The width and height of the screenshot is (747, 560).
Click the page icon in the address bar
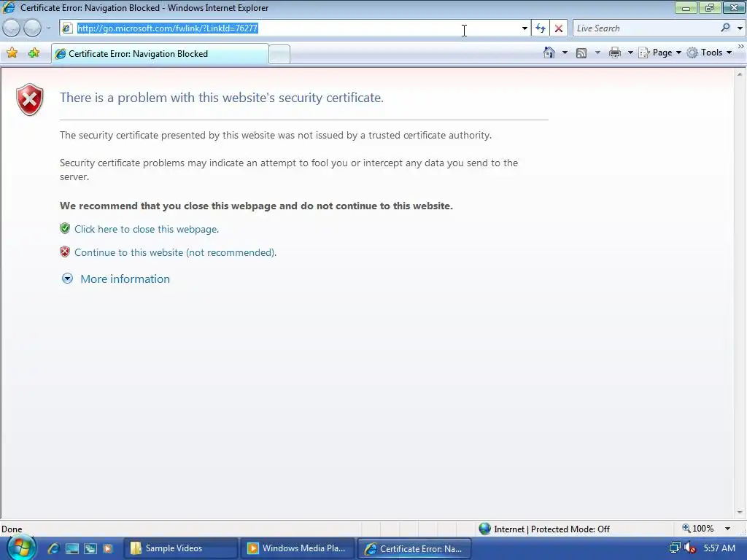(x=66, y=28)
